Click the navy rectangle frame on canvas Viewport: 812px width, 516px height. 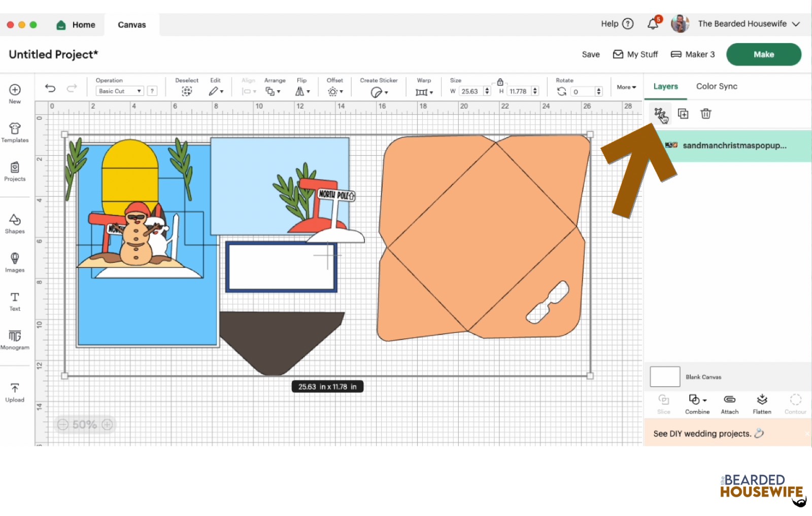pos(281,267)
